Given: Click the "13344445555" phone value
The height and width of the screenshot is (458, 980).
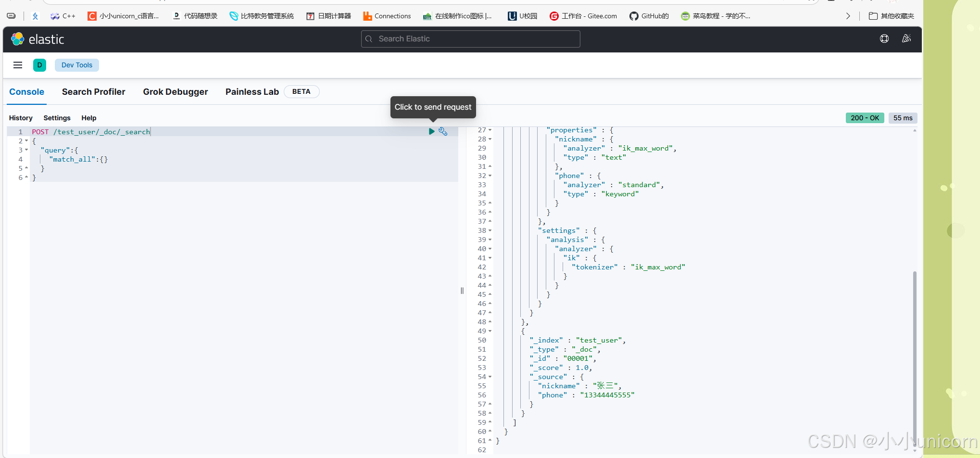Looking at the screenshot, I should 607,395.
